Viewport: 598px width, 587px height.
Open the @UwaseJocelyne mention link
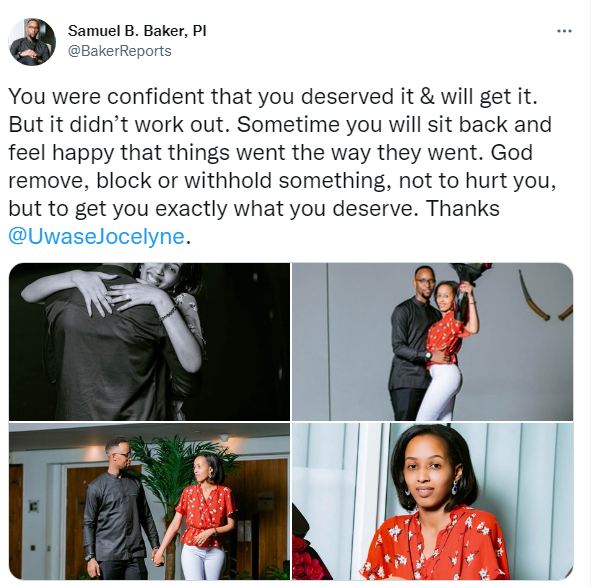[x=96, y=236]
